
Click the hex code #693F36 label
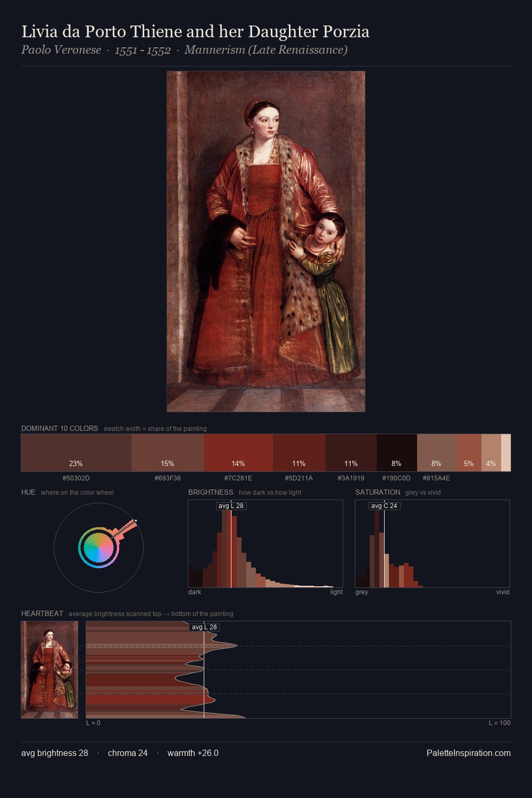[168, 478]
